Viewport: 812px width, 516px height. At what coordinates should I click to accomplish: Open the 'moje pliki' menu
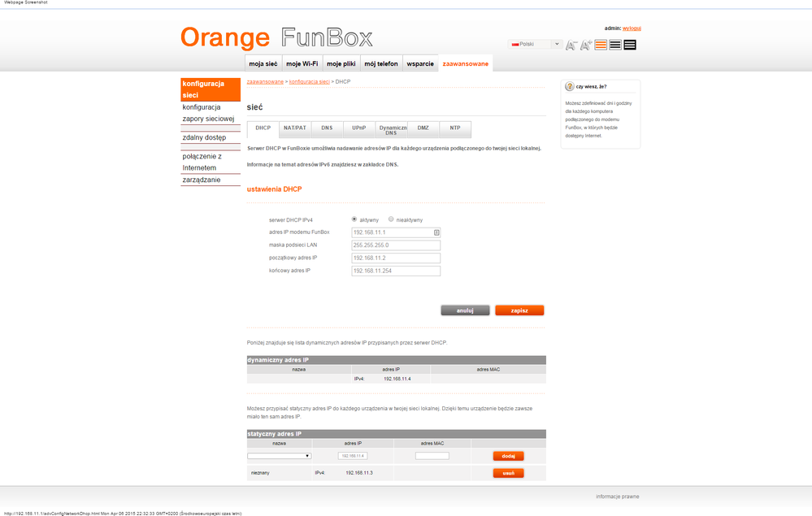341,63
